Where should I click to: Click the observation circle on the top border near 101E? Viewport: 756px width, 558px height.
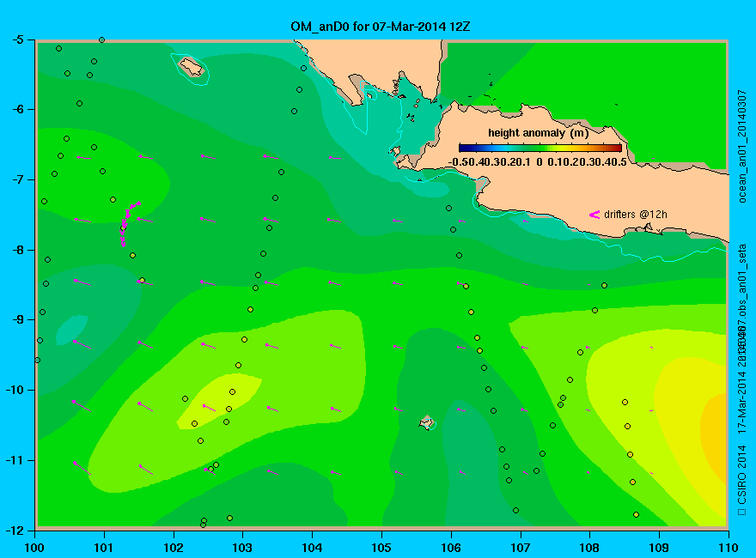pos(101,40)
